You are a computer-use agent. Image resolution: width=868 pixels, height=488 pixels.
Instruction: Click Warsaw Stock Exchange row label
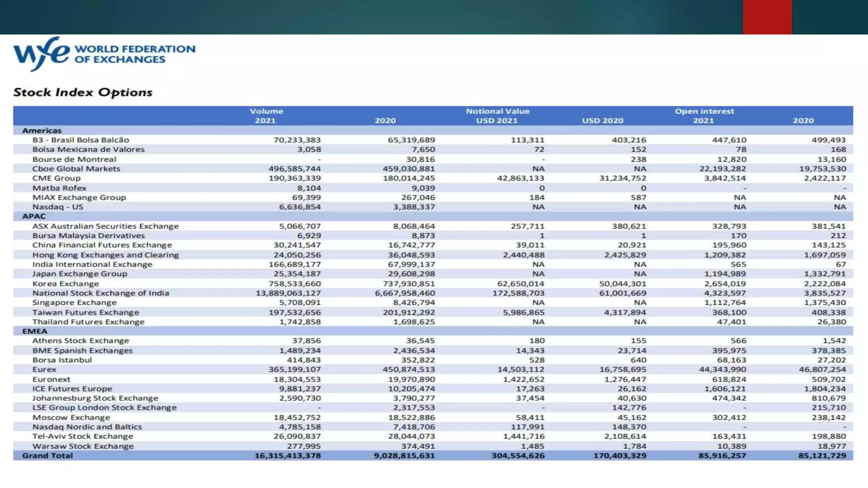(83, 446)
